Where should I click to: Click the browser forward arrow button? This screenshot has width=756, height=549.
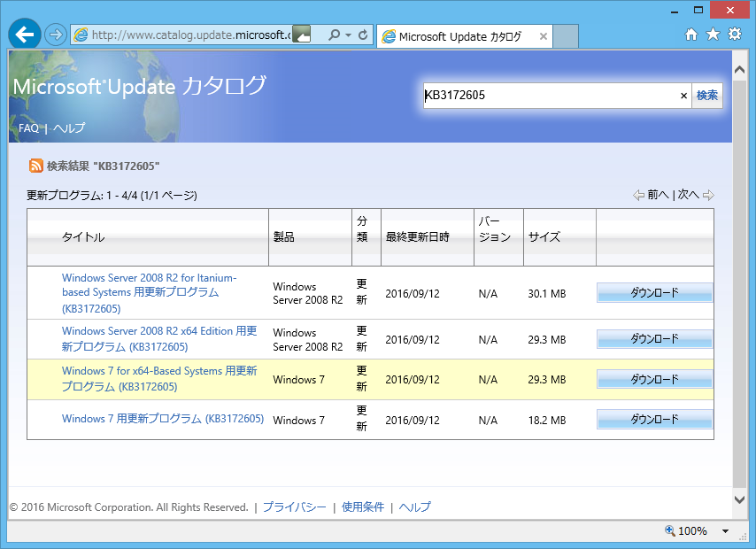pos(56,35)
